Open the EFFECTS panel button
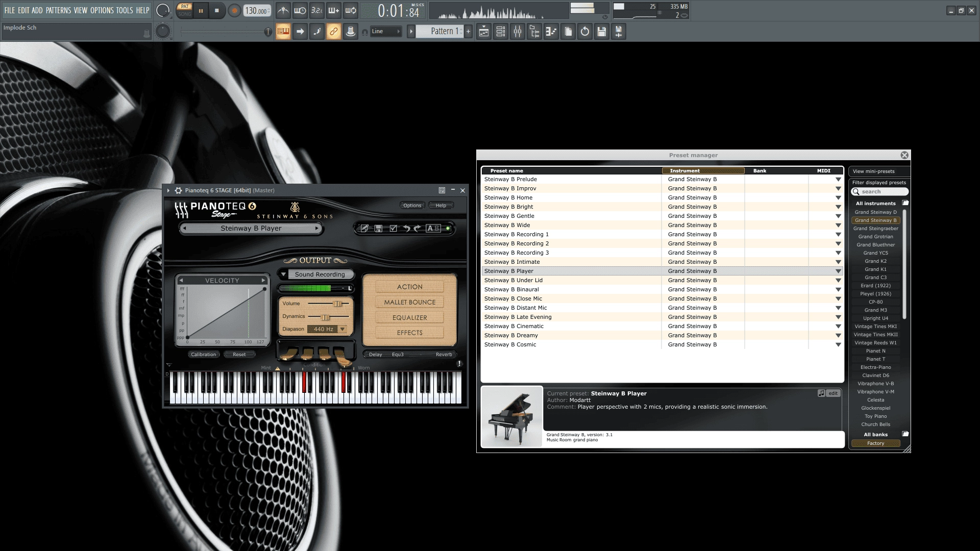 (x=410, y=333)
